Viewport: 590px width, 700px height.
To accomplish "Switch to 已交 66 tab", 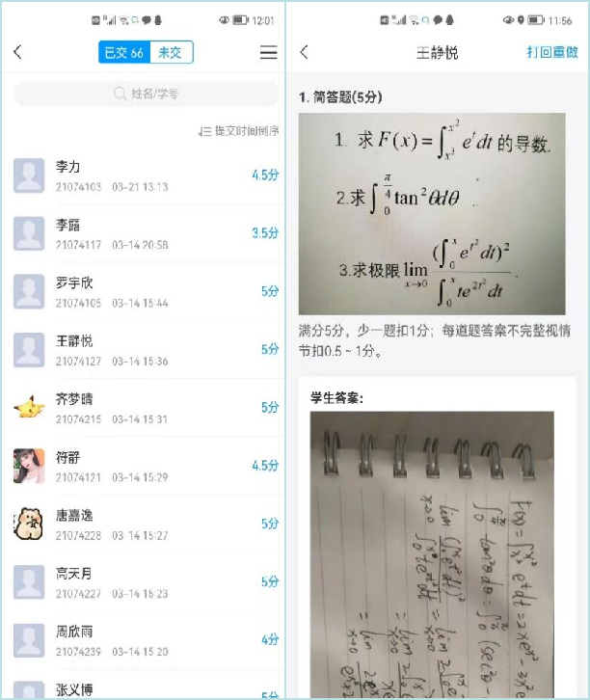I will [124, 52].
